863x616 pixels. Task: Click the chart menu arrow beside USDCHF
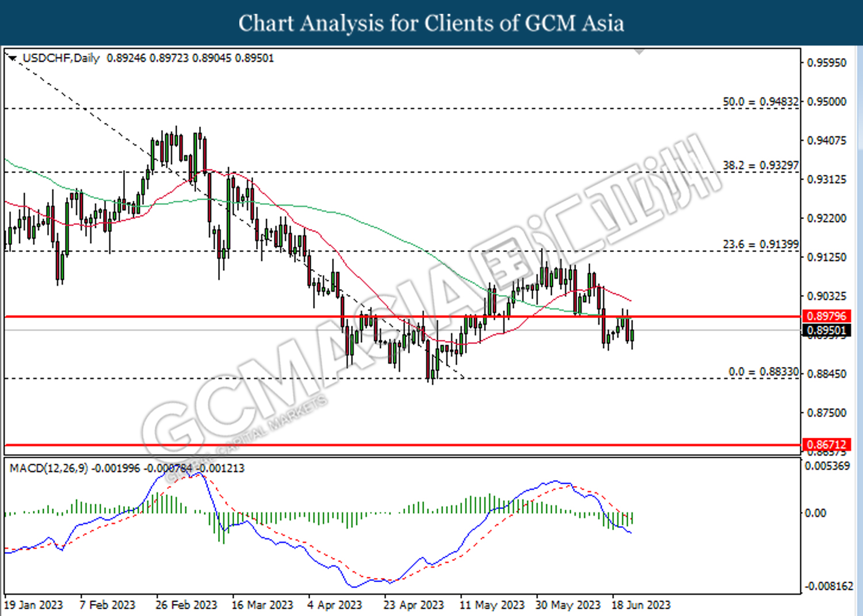(13, 58)
